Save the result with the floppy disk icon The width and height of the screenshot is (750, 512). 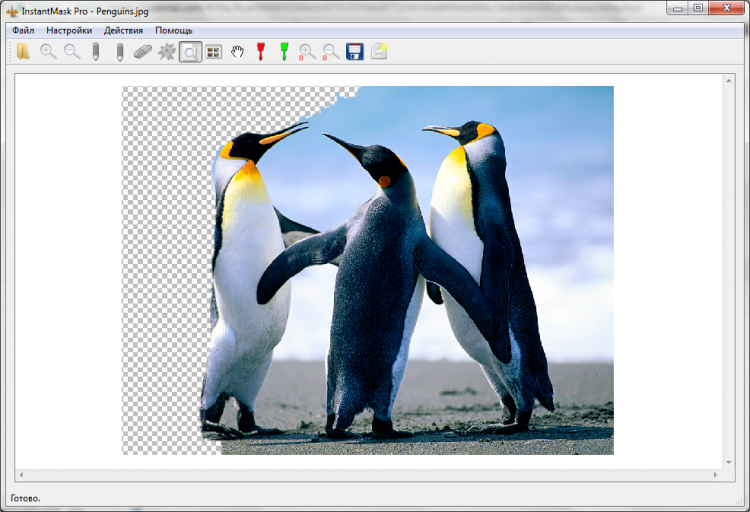tap(354, 52)
